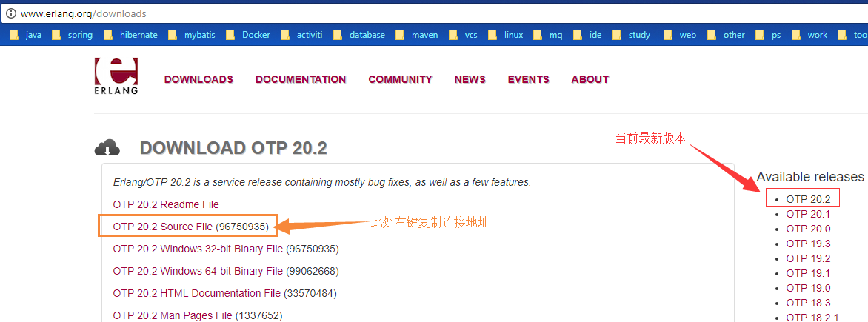Screen dimensions: 868x322
Task: Click the Available releases heading
Action: point(810,176)
